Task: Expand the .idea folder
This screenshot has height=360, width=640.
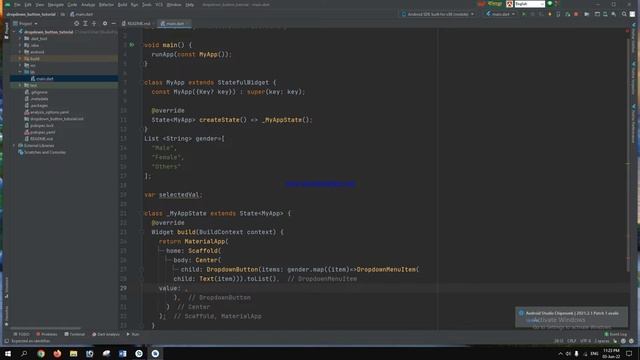Action: 20,45
